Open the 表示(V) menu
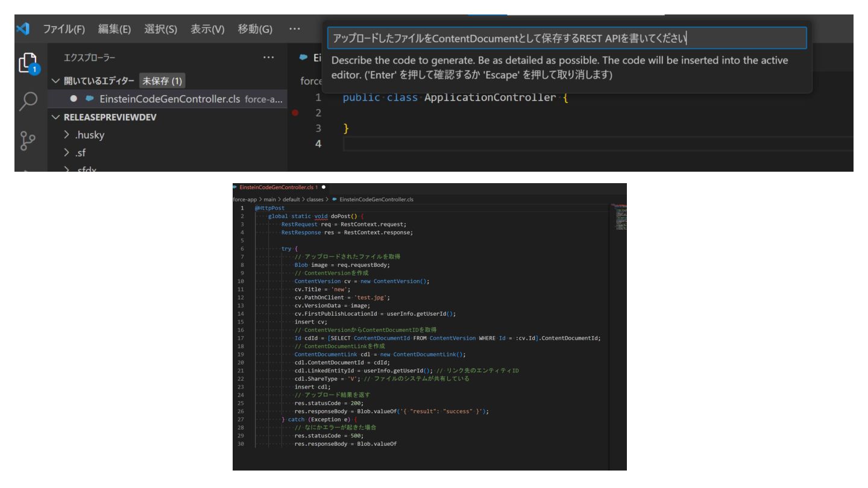The width and height of the screenshot is (868, 488). (208, 28)
